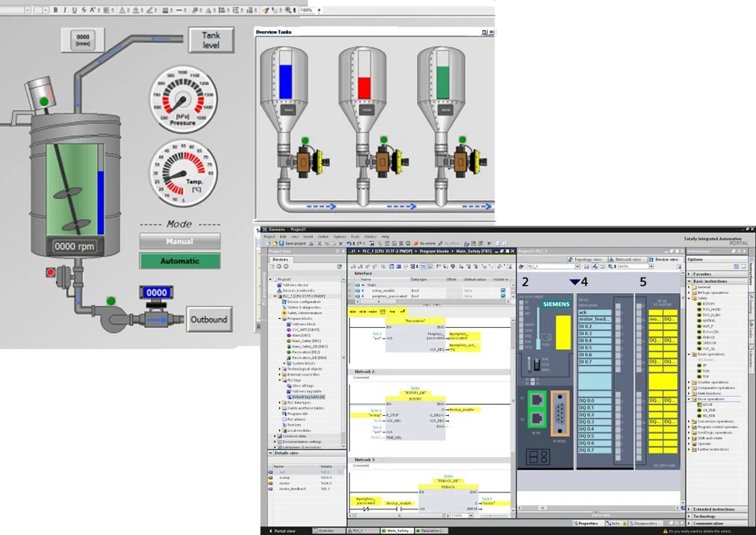Click Save project in the toolbar
The height and width of the screenshot is (535, 756).
click(293, 243)
